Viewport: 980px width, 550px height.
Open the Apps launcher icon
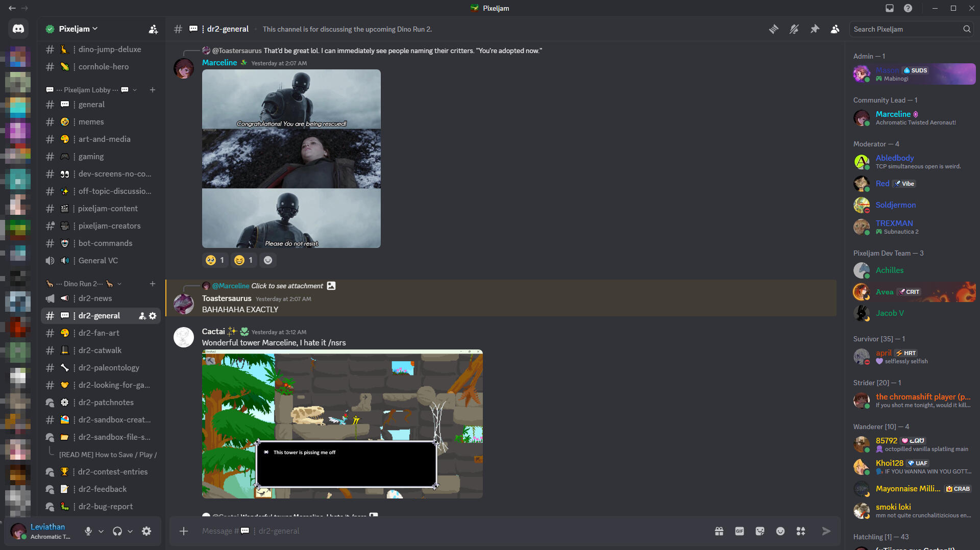(801, 531)
